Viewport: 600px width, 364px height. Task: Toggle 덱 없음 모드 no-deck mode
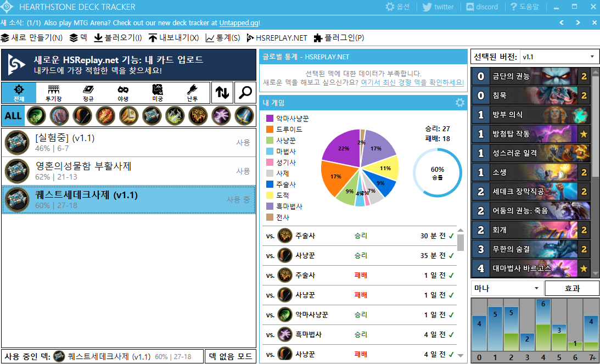(231, 356)
